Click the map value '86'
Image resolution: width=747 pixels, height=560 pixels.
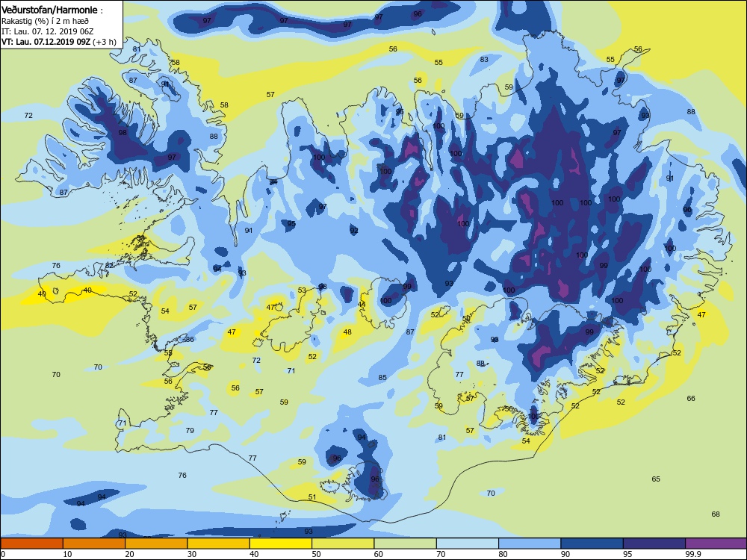tap(190, 340)
